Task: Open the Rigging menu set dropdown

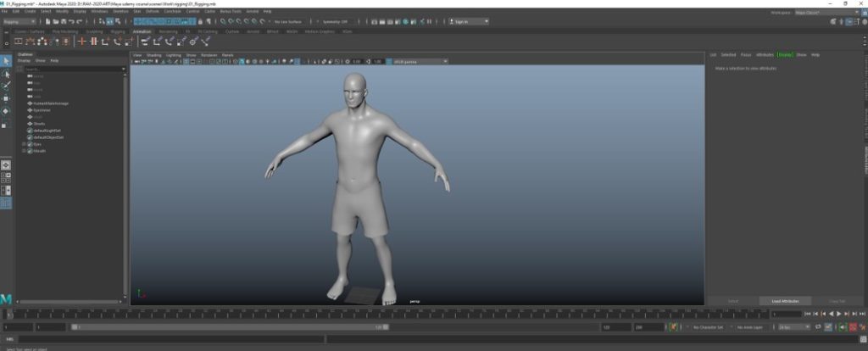Action: coord(19,21)
